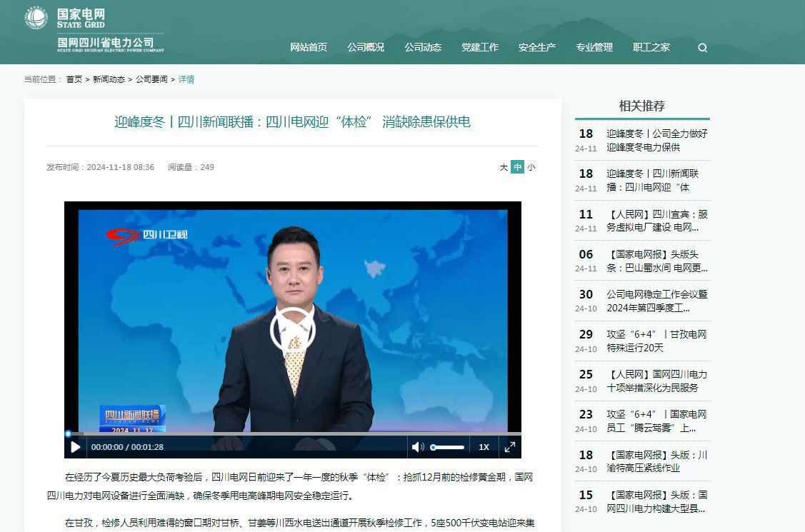This screenshot has height=532, width=805.
Task: Open the 【人民网】四川宜宾 related article
Action: [x=656, y=221]
